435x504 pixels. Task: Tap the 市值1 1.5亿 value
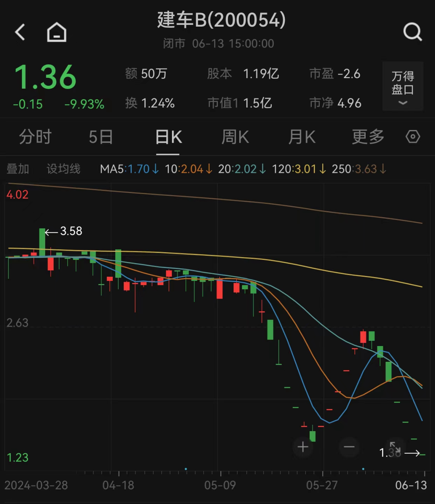coord(240,103)
